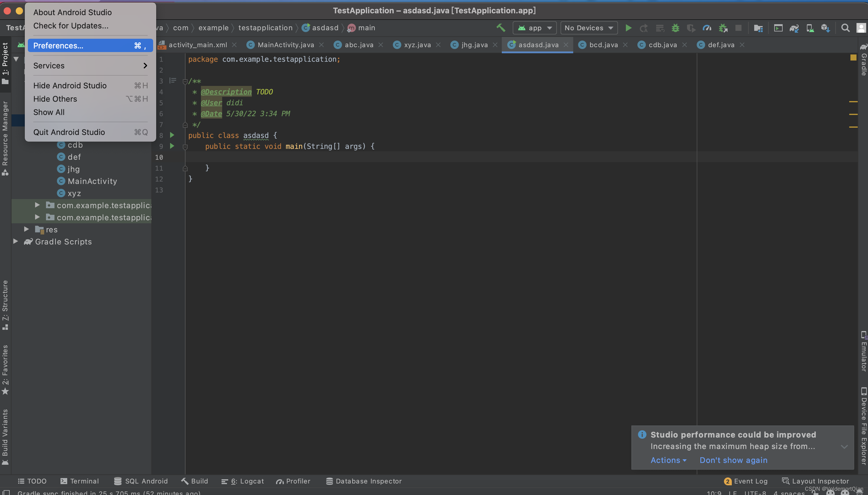Click Sync Project with Gradle Files elephant
This screenshot has width=868, height=495.
coord(794,28)
